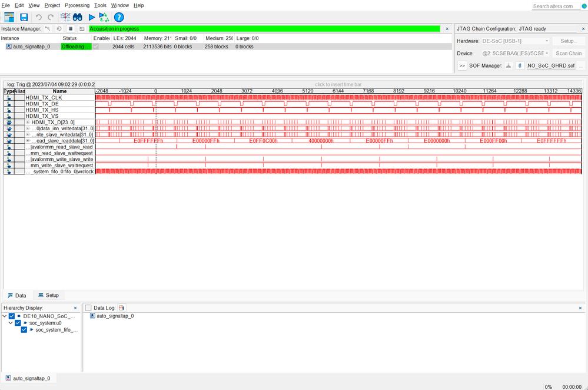Close the Hierarchy Display panel
The height and width of the screenshot is (390, 588).
75,308
